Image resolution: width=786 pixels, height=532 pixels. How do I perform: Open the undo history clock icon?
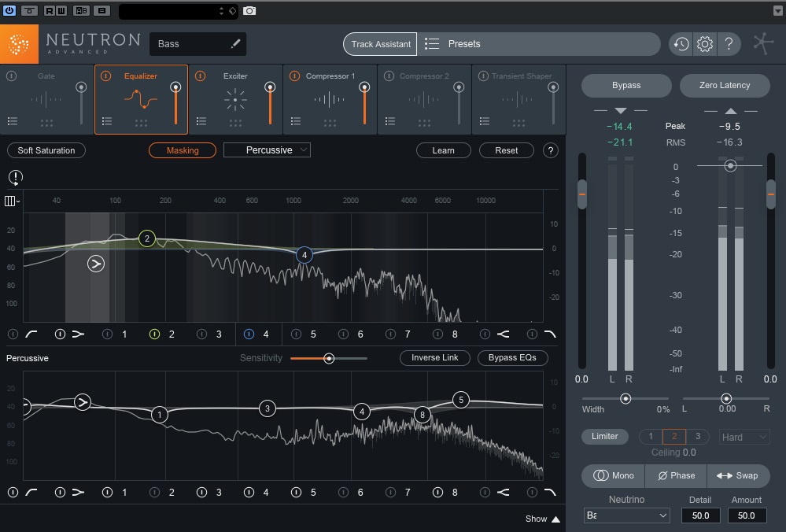[x=681, y=44]
